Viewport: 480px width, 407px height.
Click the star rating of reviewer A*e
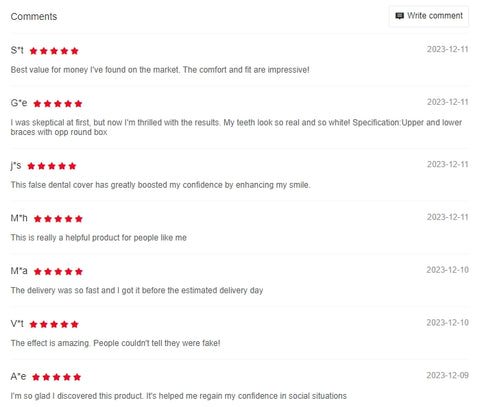pos(56,377)
